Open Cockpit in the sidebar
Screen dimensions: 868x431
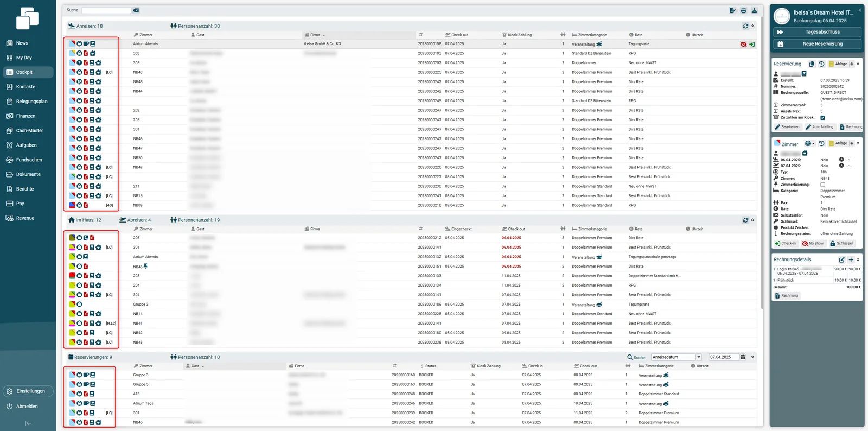point(28,72)
